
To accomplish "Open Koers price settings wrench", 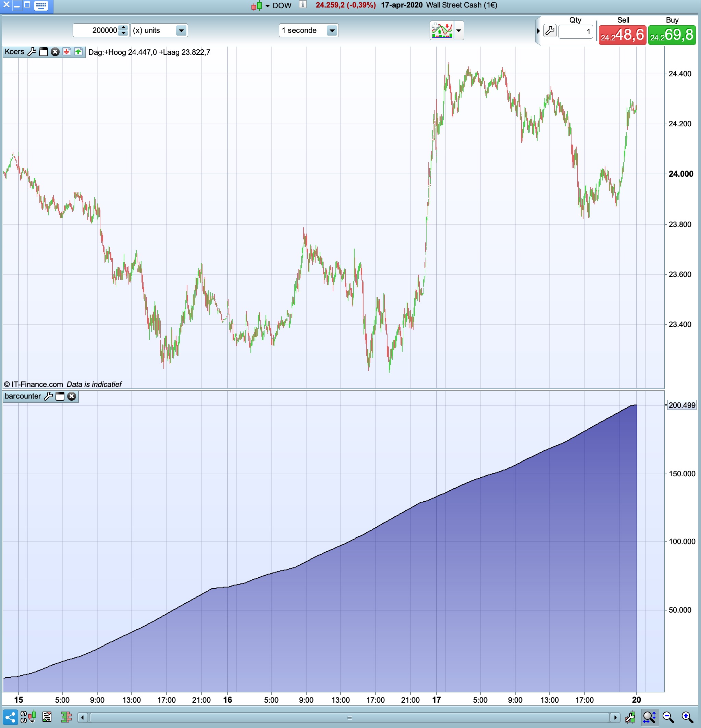I will pos(32,52).
